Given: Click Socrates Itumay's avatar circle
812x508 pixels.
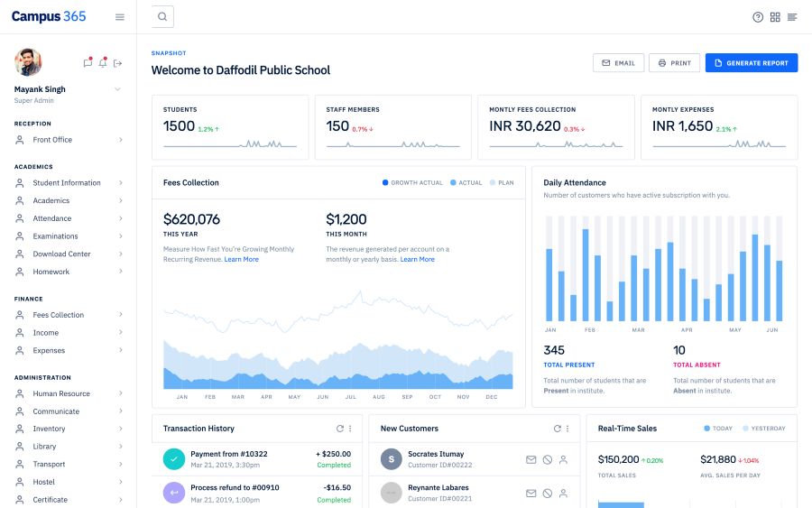Looking at the screenshot, I should (392, 459).
